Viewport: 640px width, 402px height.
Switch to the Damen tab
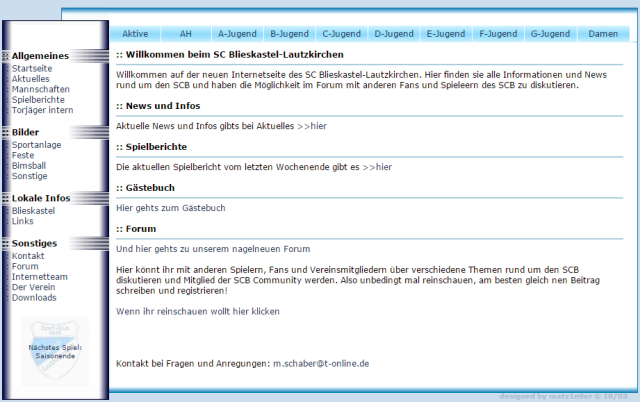click(x=603, y=34)
